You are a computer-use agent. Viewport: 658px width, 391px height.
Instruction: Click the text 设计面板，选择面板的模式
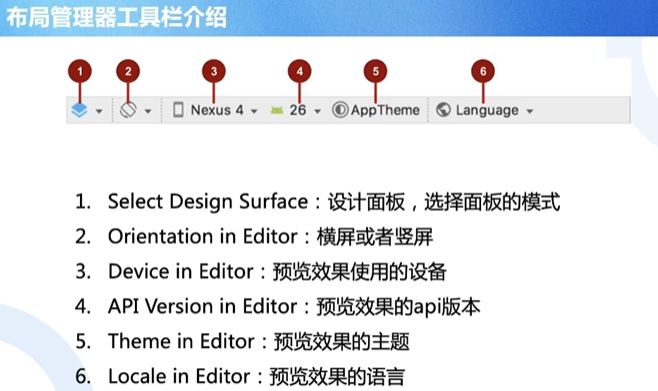(444, 202)
